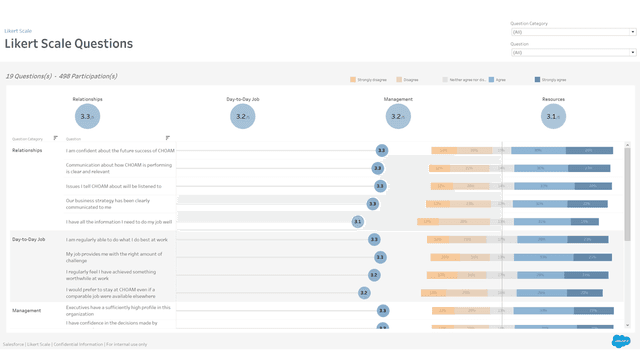Screen dimensions: 640x363
Task: Click the Salesforce cloud logo icon
Action: click(x=620, y=341)
